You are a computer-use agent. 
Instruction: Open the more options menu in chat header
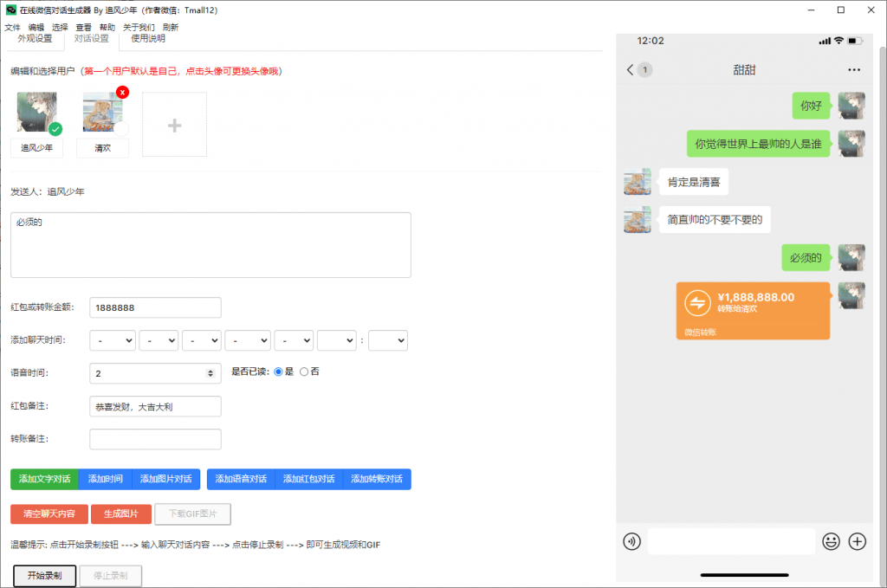point(854,69)
